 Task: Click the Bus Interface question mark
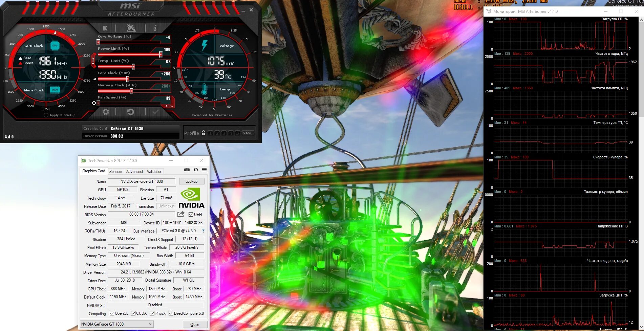[203, 231]
